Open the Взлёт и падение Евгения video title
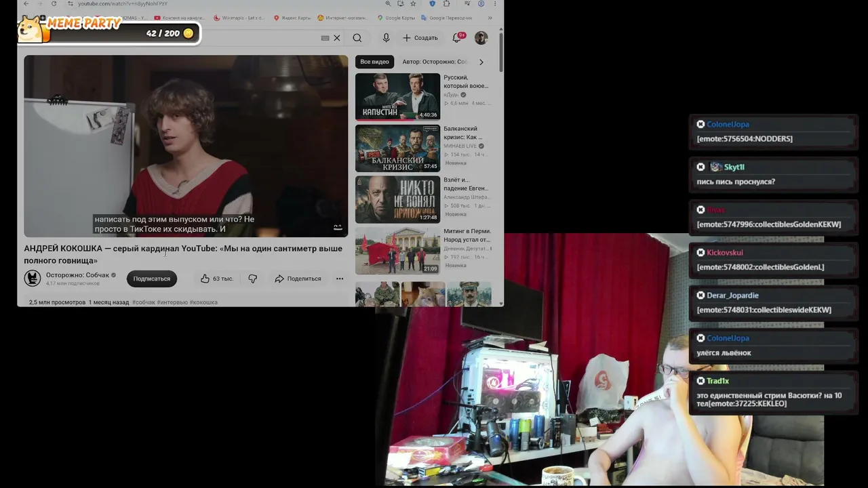 (466, 184)
